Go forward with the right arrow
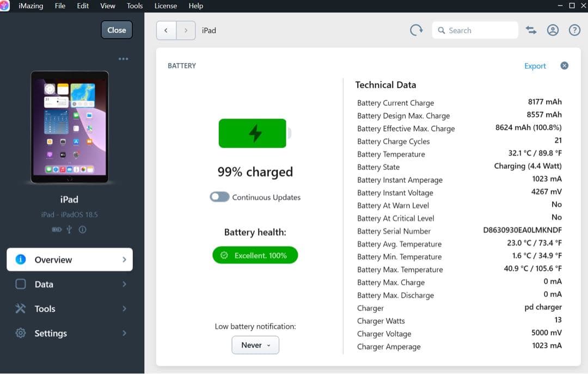 tap(186, 30)
